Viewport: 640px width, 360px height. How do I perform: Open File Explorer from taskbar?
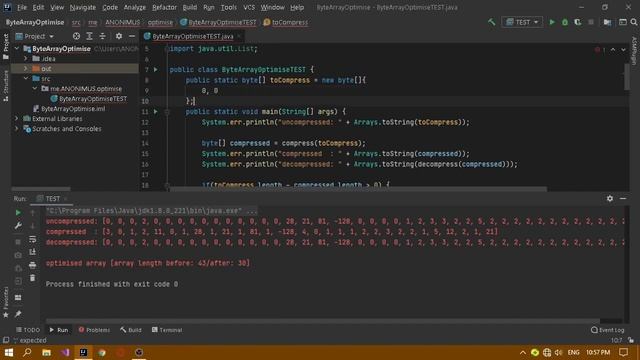coord(46,352)
